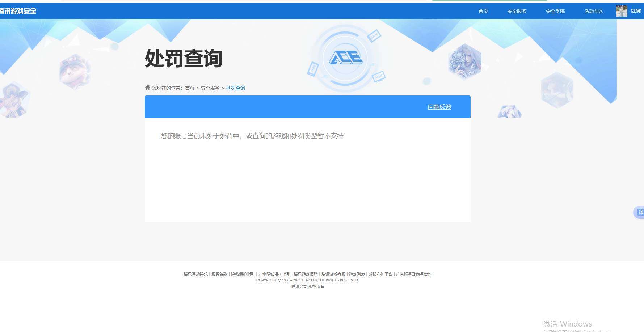Click the ACE logo in the banner
This screenshot has width=644, height=332.
coord(345,58)
